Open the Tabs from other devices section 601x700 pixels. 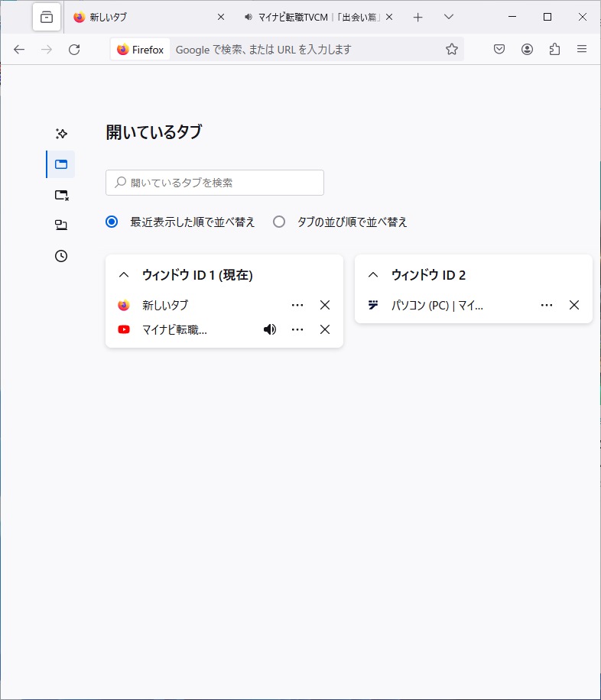pyautogui.click(x=61, y=225)
